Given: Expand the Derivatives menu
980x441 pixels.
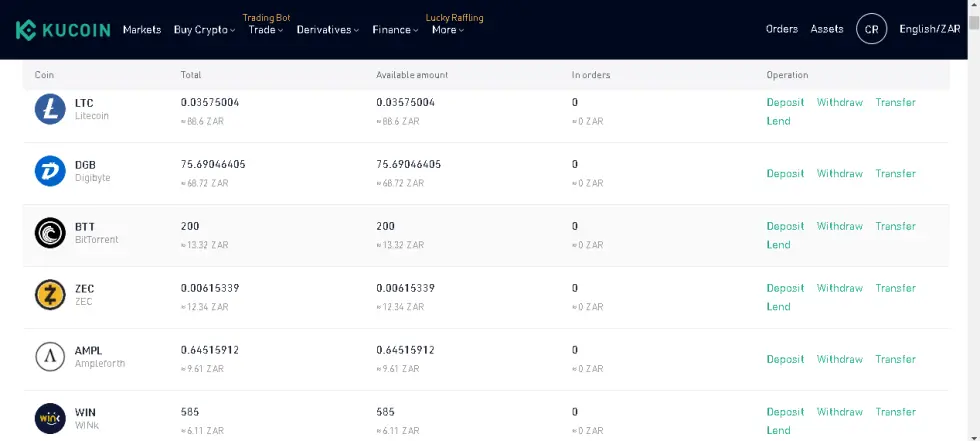Looking at the screenshot, I should coord(328,29).
